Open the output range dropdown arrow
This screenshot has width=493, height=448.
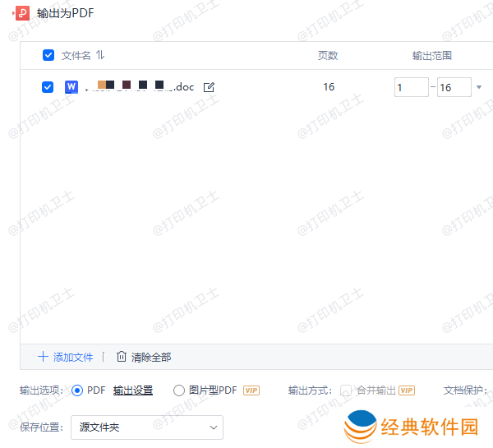(479, 87)
